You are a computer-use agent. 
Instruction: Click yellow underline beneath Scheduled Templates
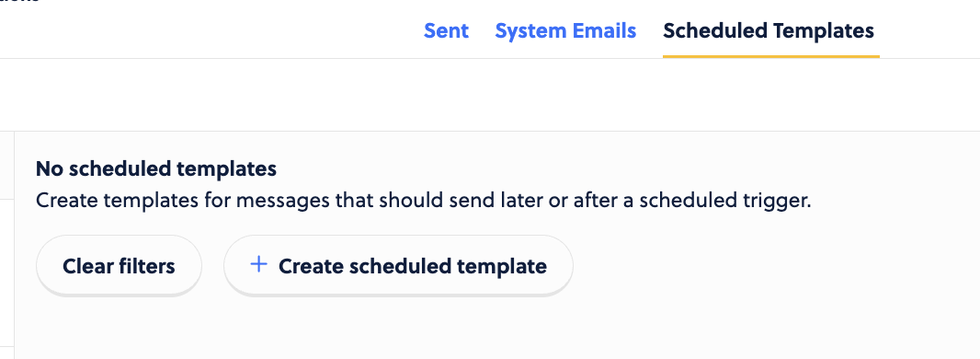coord(771,56)
